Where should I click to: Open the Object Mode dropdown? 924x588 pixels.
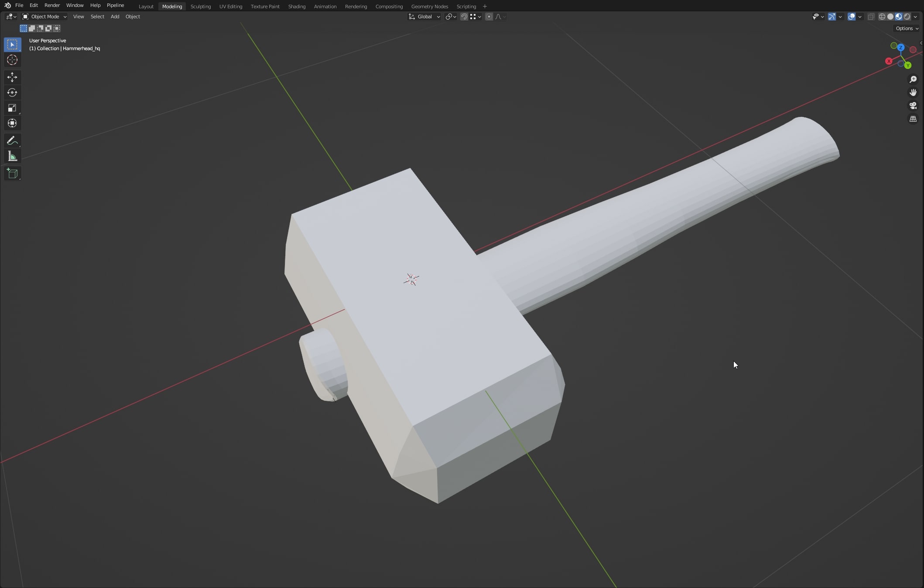[x=44, y=17]
